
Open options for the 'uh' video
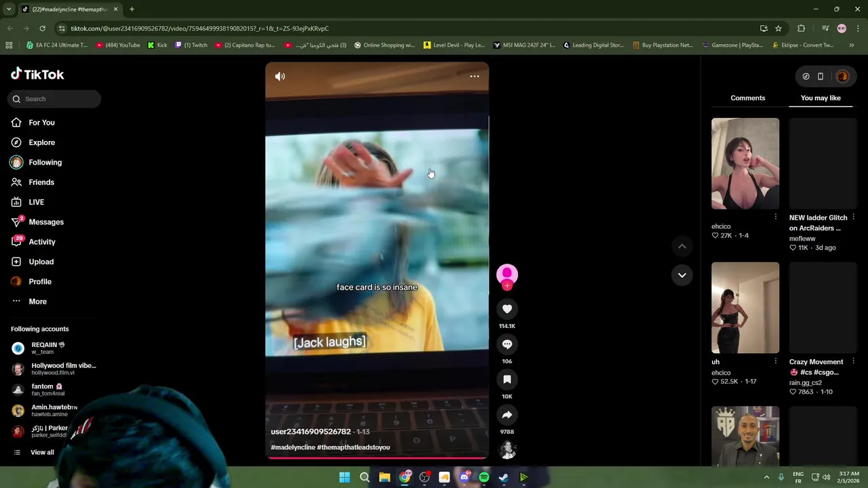pos(775,362)
